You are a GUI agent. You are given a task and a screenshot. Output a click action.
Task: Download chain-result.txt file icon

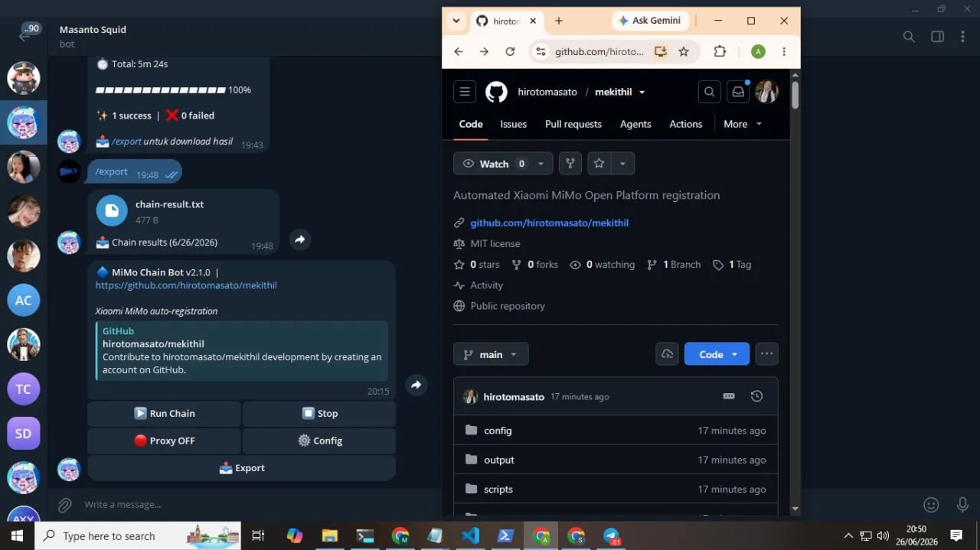tap(112, 210)
